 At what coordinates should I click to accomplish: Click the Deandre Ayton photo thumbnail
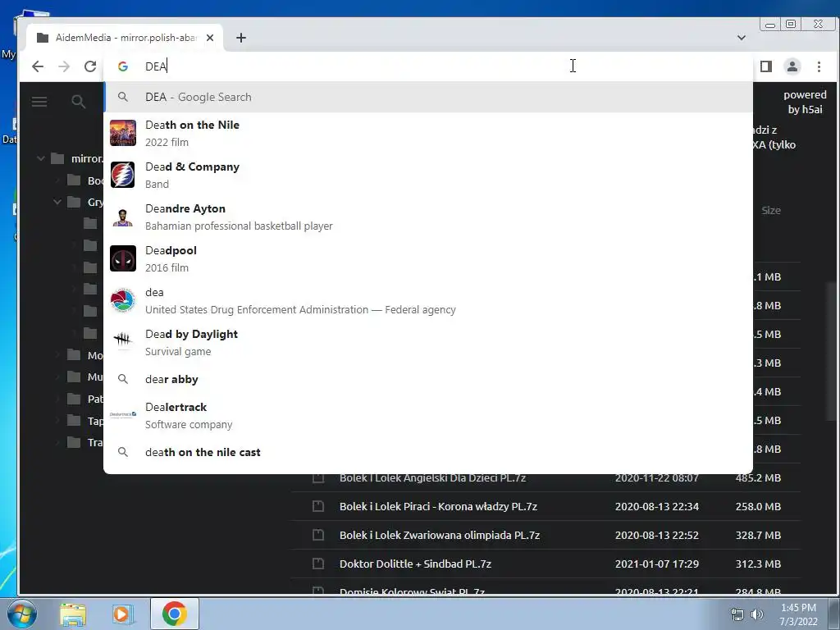pyautogui.click(x=123, y=217)
